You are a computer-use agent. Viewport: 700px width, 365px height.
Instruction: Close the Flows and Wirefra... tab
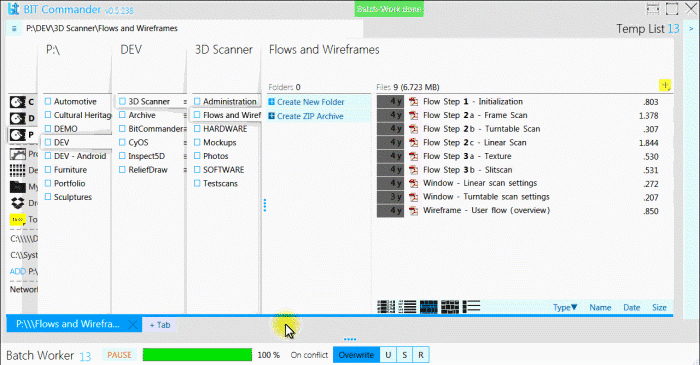tap(133, 324)
